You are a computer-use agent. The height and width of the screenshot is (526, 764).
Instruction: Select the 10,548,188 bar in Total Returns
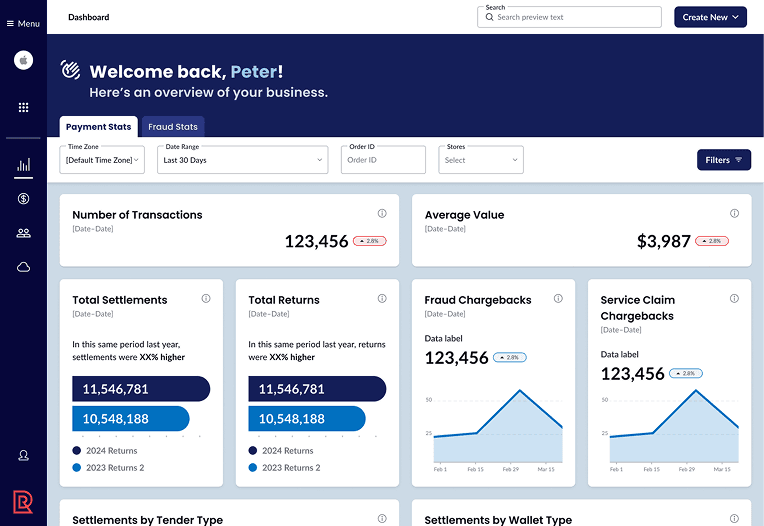tap(307, 418)
